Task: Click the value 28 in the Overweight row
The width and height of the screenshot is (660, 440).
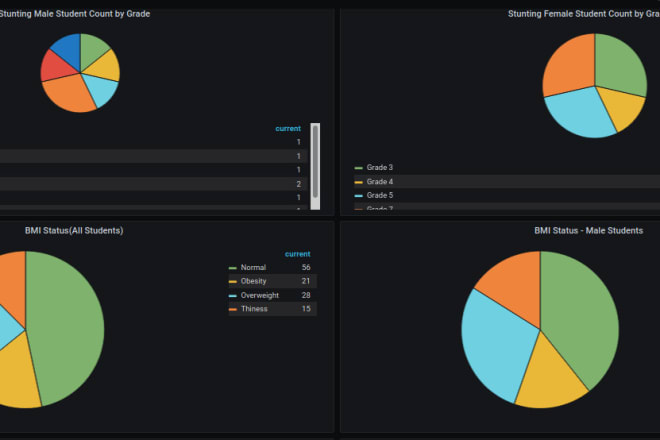Action: (306, 295)
